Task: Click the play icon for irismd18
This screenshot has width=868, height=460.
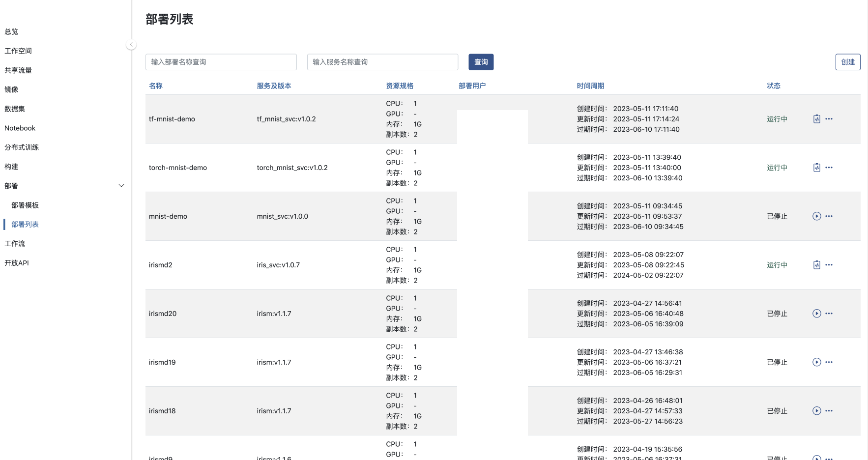Action: [x=816, y=411]
